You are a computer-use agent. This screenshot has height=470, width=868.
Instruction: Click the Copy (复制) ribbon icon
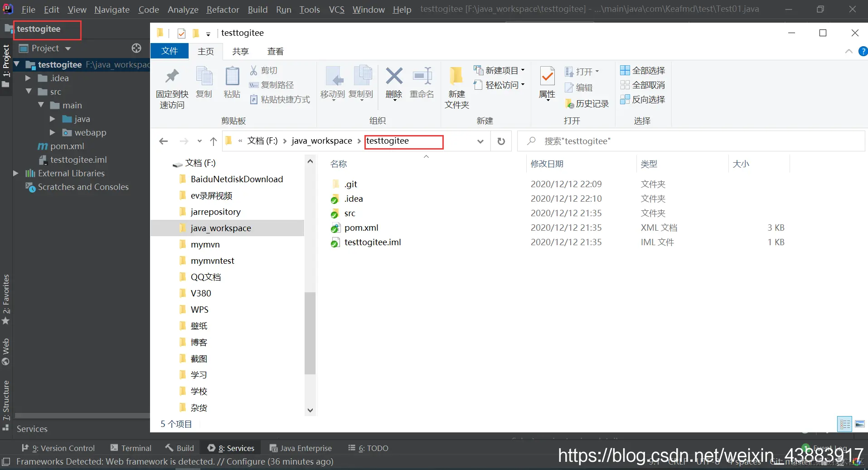click(x=204, y=76)
